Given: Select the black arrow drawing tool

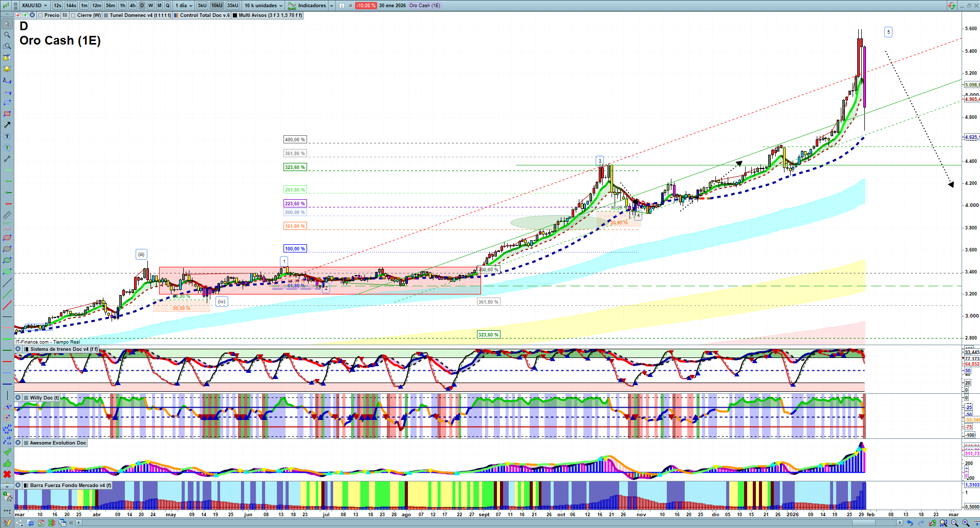Looking at the screenshot, I should coord(7,125).
